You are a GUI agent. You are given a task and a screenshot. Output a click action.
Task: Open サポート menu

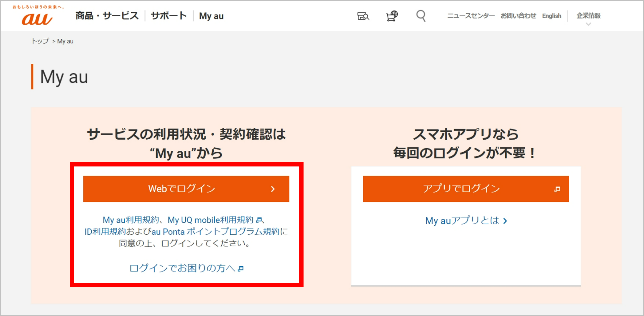tap(169, 16)
